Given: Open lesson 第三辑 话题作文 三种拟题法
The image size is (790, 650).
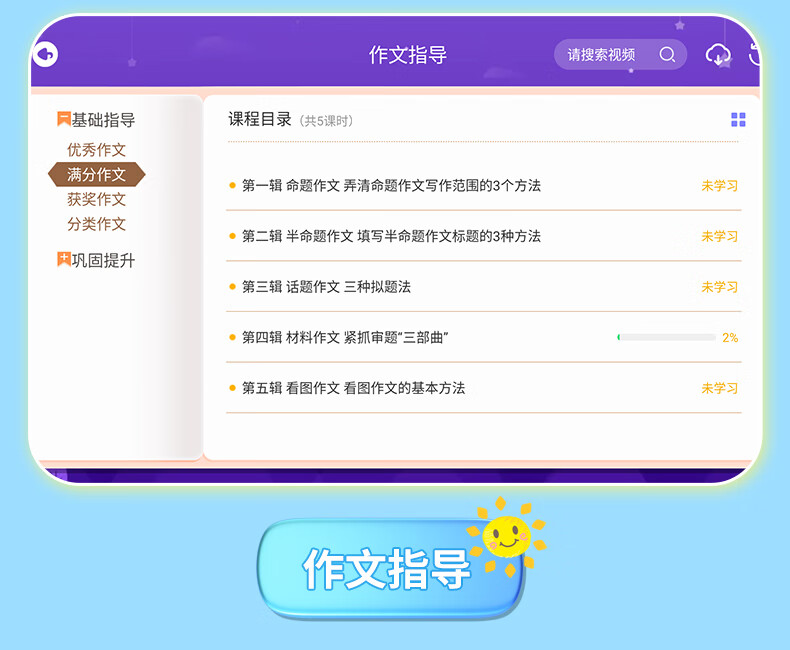Looking at the screenshot, I should pos(484,287).
